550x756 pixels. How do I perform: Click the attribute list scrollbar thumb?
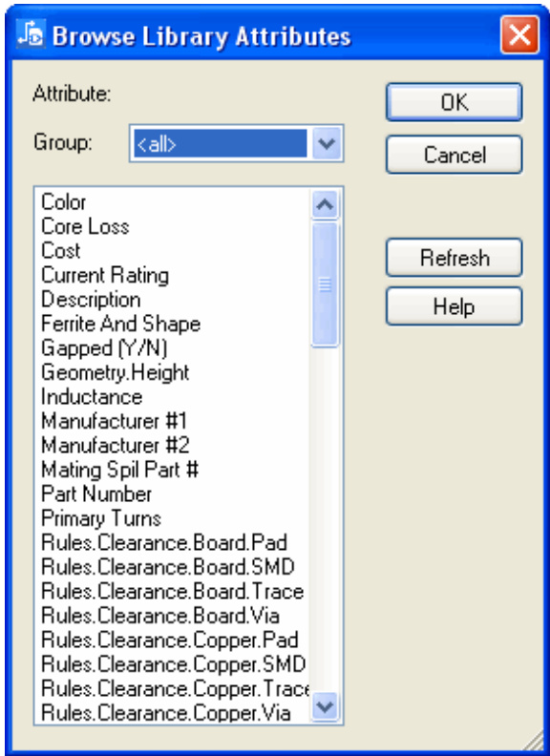point(325,284)
